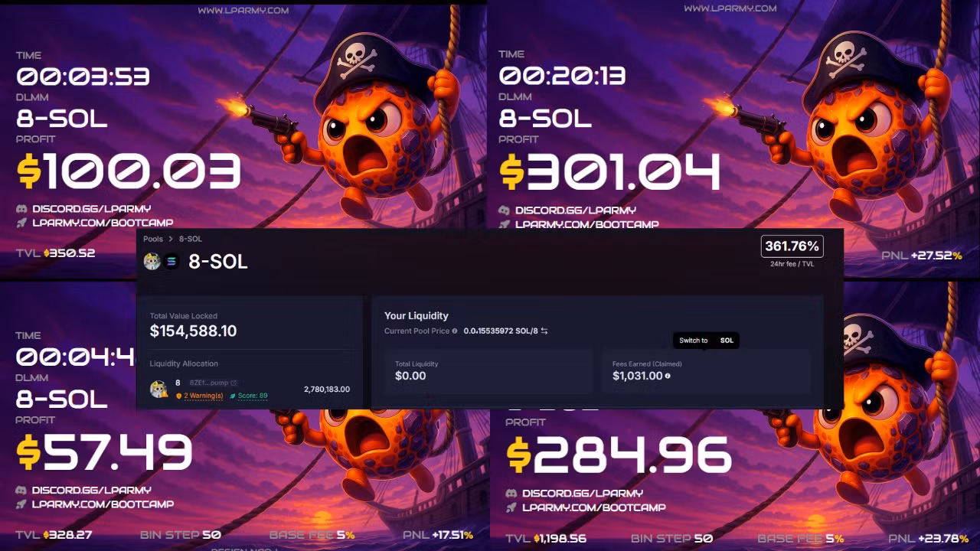Click the 8 token avatar in Liquidity Allocation

(x=158, y=389)
